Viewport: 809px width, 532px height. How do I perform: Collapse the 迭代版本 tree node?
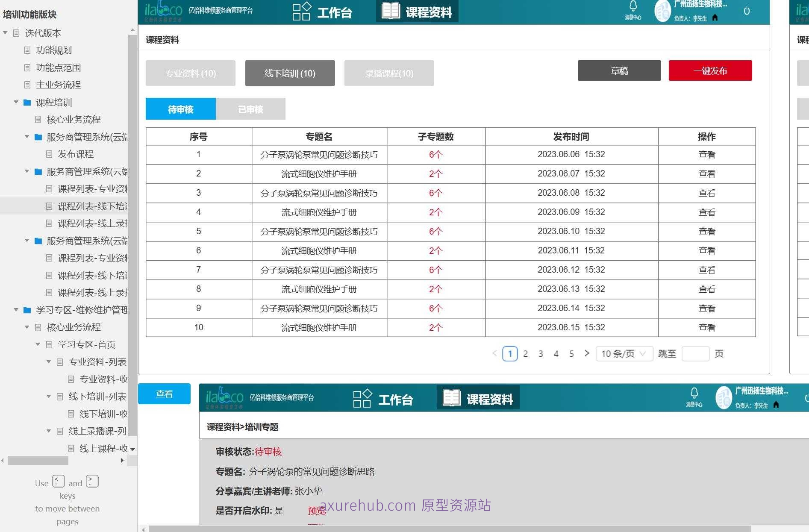pos(5,32)
